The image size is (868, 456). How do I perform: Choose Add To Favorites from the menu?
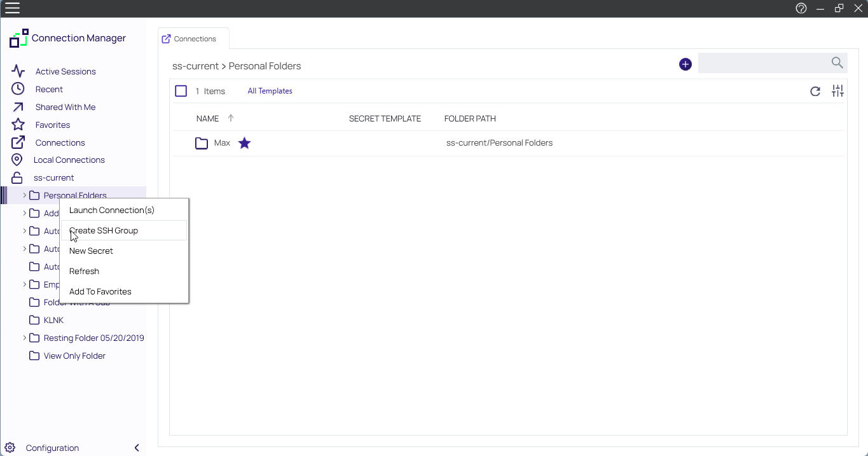coord(100,291)
